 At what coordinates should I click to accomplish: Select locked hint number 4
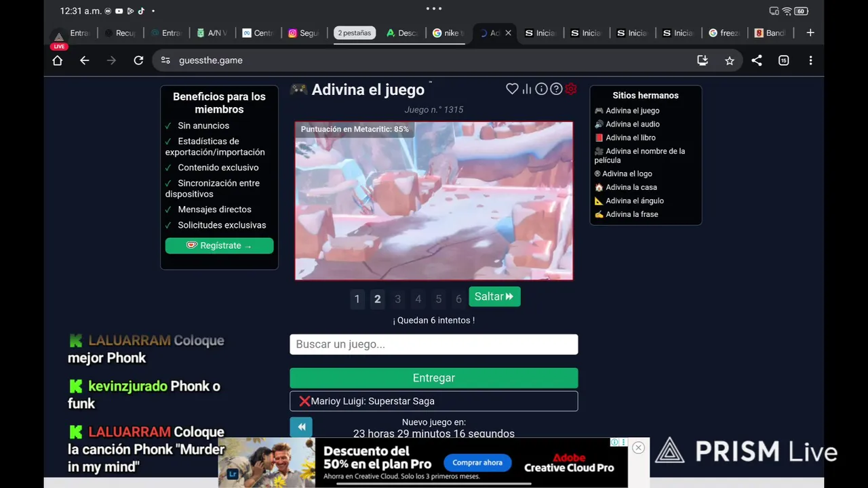pyautogui.click(x=418, y=299)
